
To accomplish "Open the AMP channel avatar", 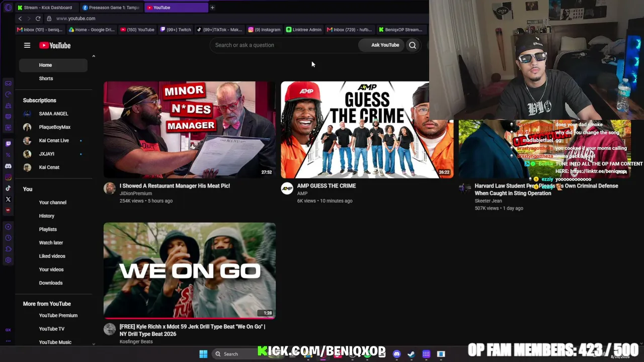I will tap(287, 189).
